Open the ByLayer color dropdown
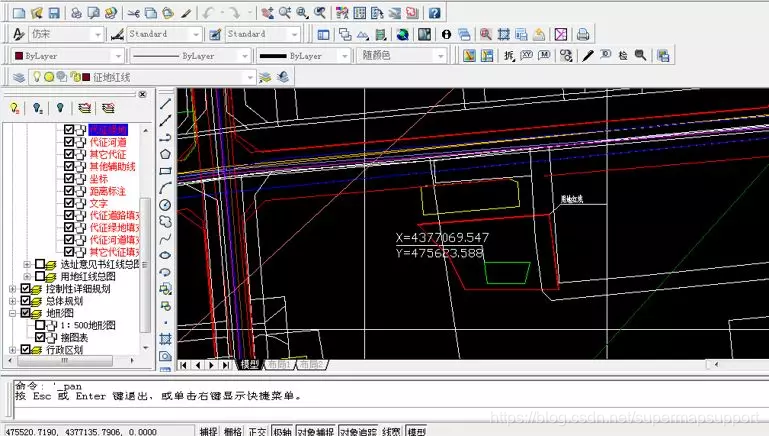The height and width of the screenshot is (436, 769). click(118, 56)
